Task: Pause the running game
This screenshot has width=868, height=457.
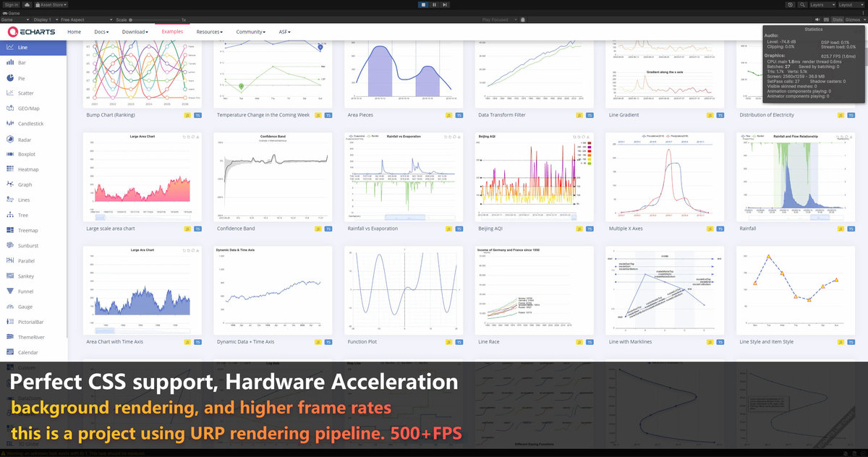Action: (x=433, y=4)
